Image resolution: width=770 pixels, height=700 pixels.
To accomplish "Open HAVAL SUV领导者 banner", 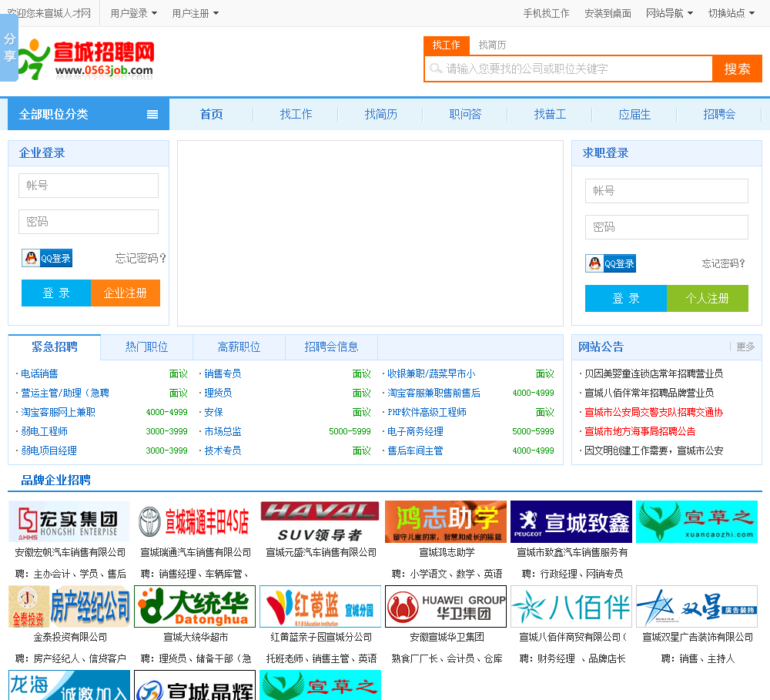I will [320, 521].
